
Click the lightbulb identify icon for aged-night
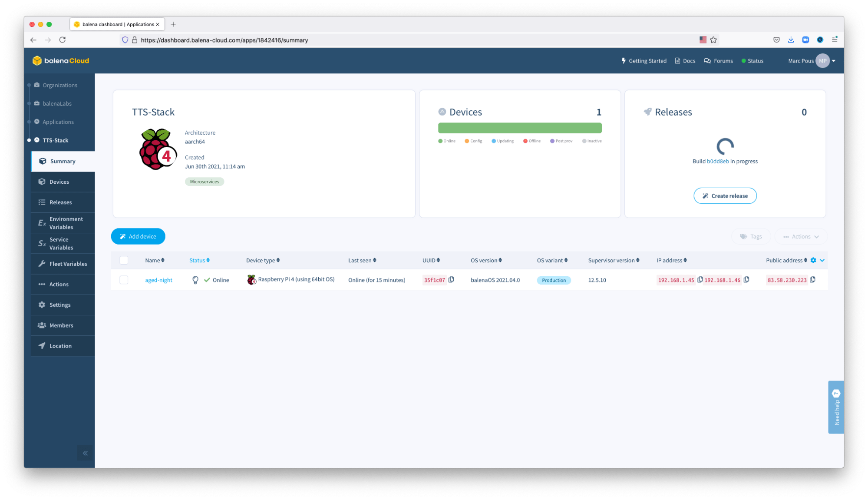pos(195,280)
